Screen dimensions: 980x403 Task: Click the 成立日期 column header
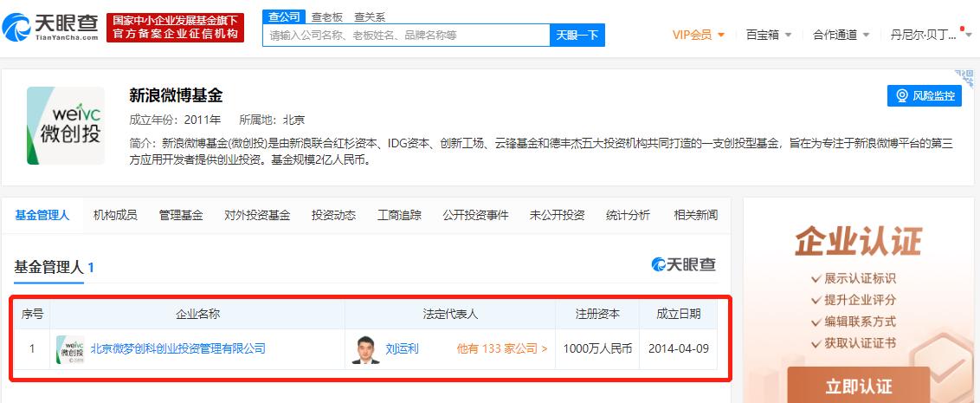(x=679, y=314)
